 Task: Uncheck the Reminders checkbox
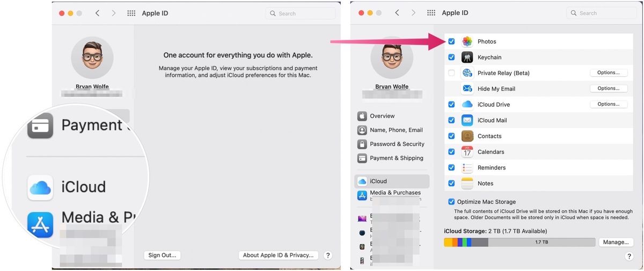(x=451, y=167)
